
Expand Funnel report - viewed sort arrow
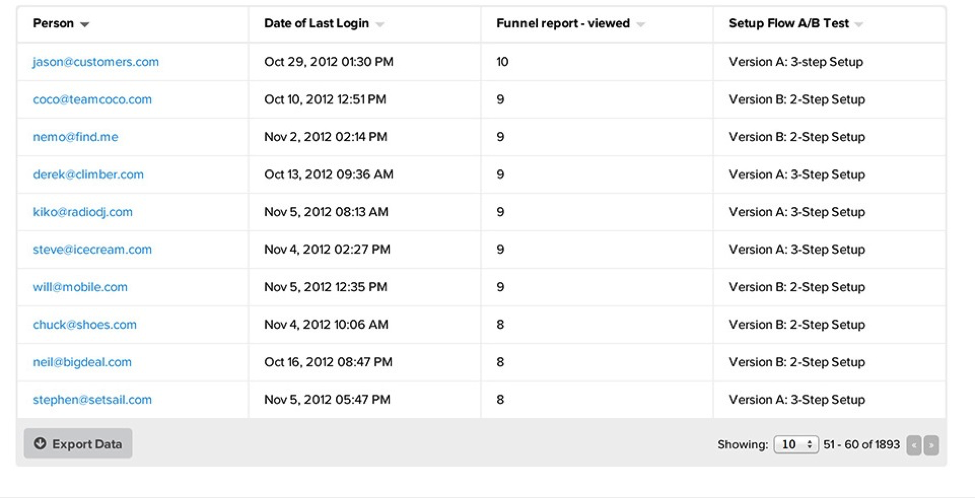(x=641, y=24)
